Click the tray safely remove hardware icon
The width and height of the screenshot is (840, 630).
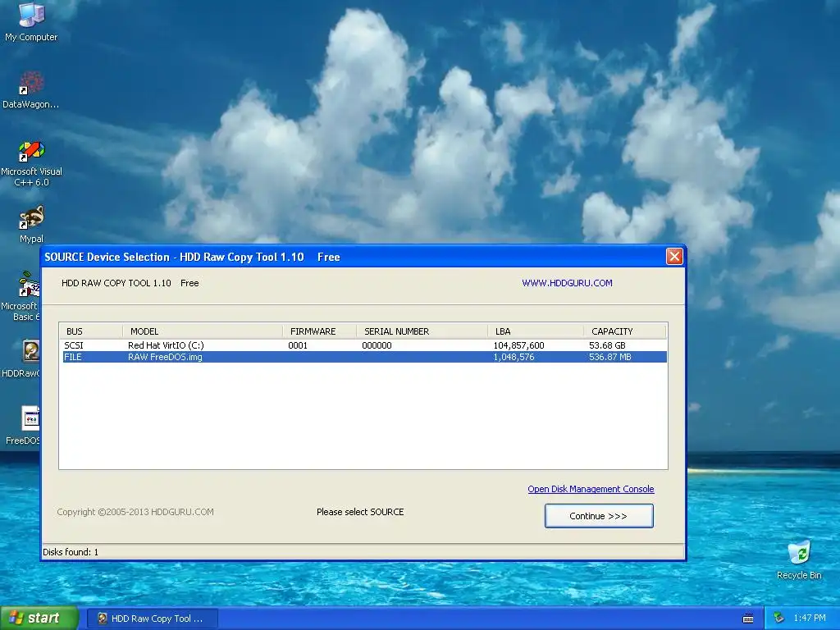click(x=778, y=619)
